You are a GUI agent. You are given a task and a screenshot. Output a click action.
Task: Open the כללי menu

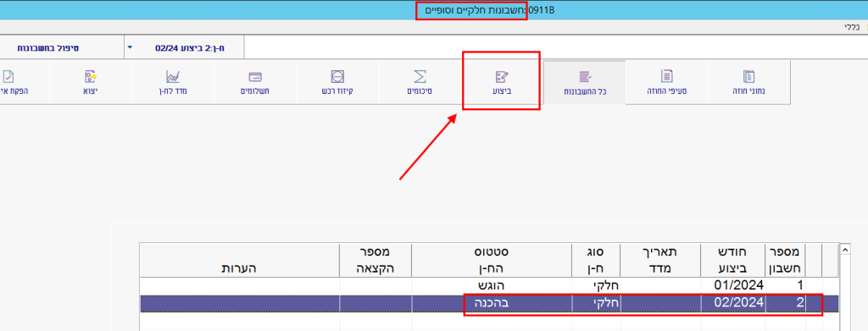(x=852, y=26)
